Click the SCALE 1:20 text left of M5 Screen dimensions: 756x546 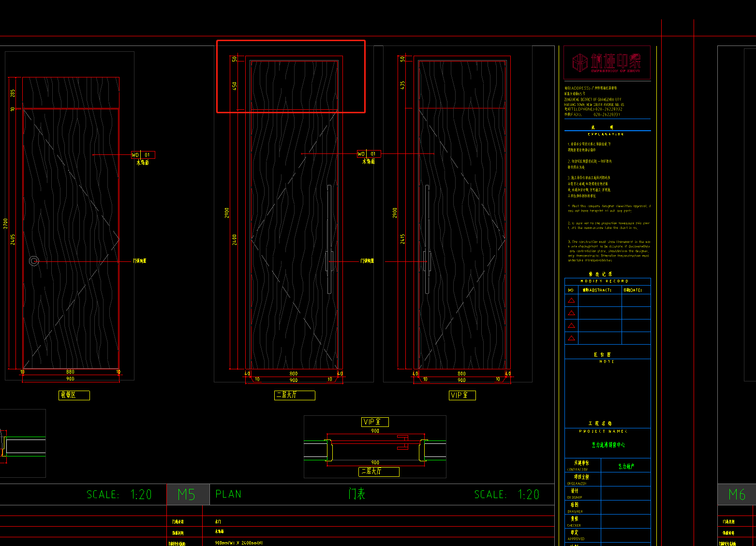coord(119,494)
